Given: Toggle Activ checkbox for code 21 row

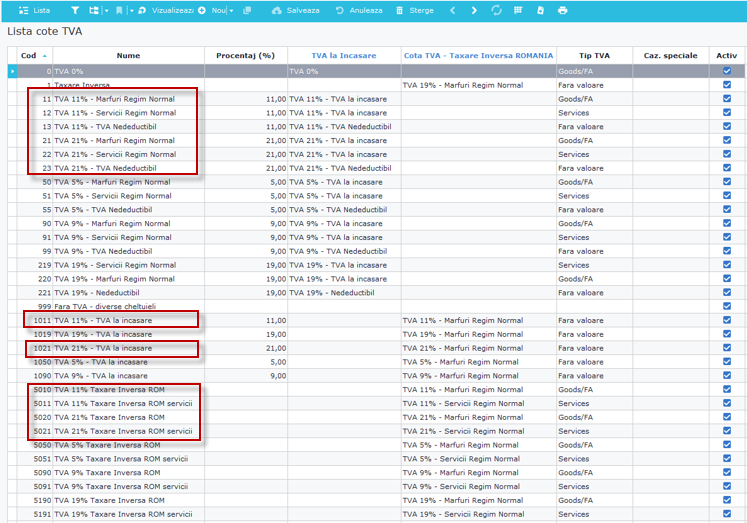Looking at the screenshot, I should [x=727, y=140].
